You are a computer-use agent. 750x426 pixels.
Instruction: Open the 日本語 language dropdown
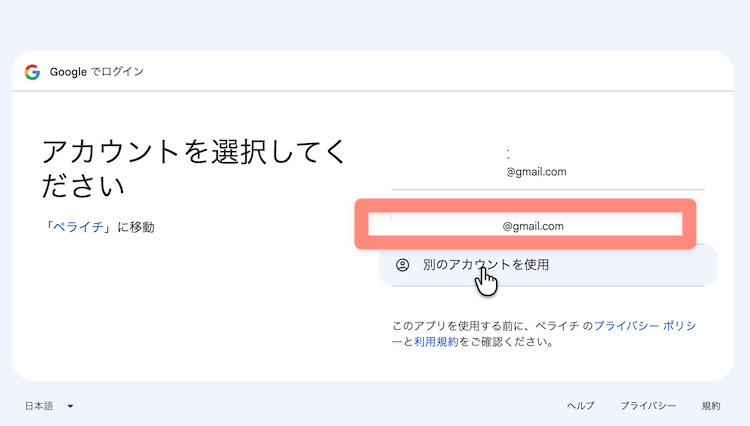49,406
